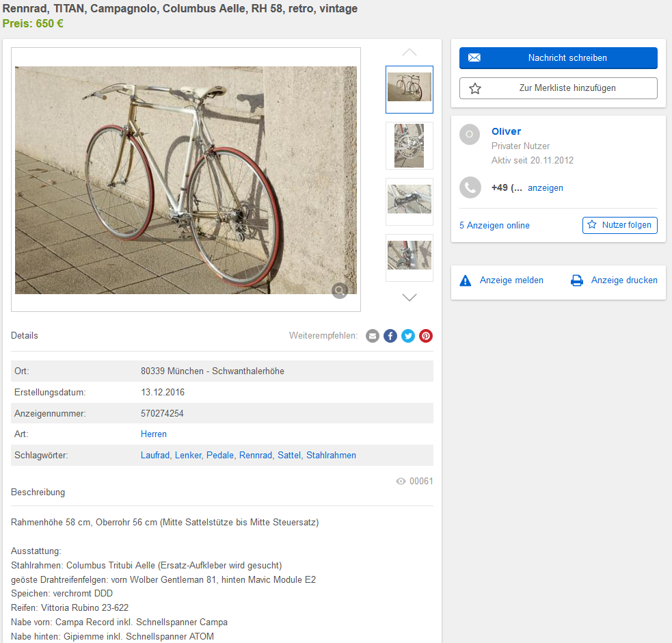Share listing on Facebook
Image resolution: width=672 pixels, height=643 pixels.
pos(390,336)
